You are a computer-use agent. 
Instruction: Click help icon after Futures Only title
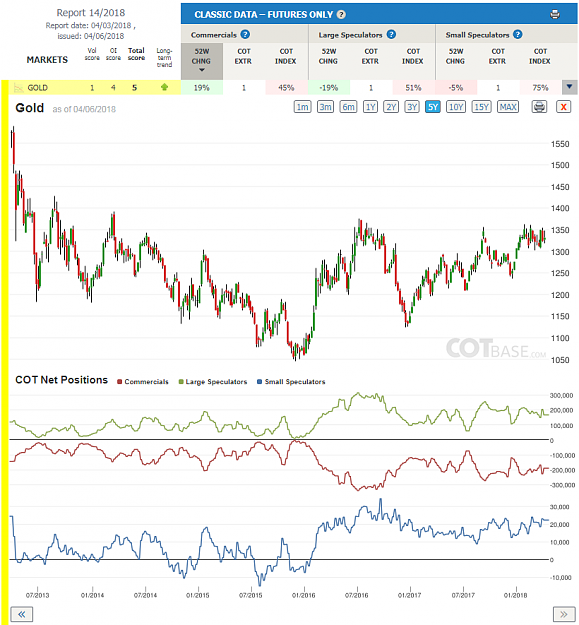tap(341, 15)
